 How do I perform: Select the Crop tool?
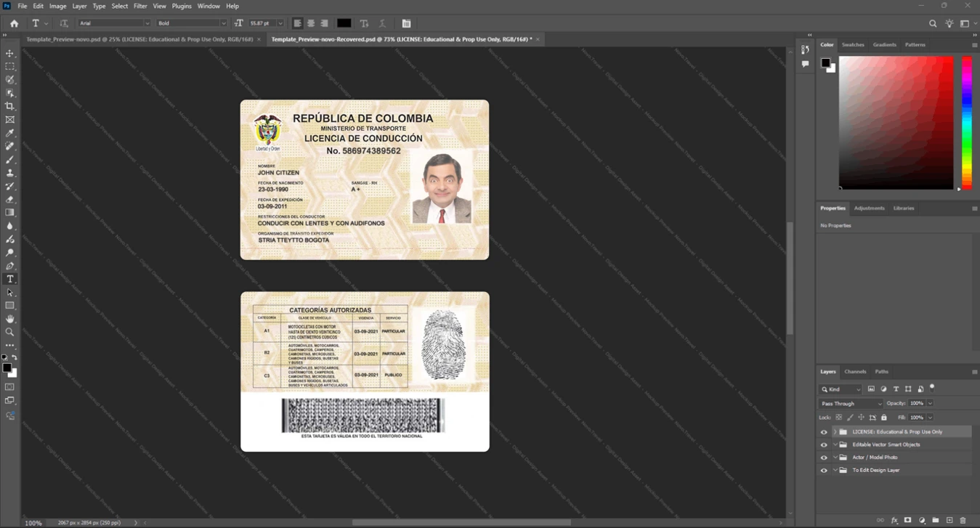10,106
